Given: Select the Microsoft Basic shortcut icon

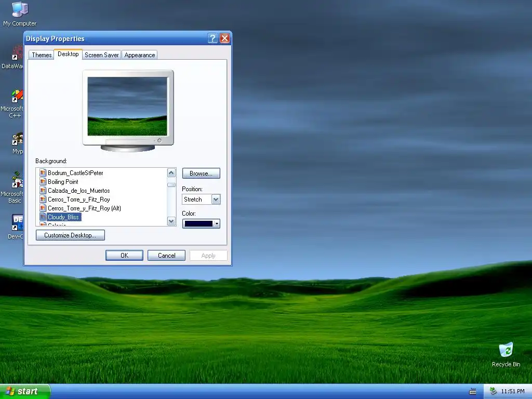Looking at the screenshot, I should click(x=17, y=180).
